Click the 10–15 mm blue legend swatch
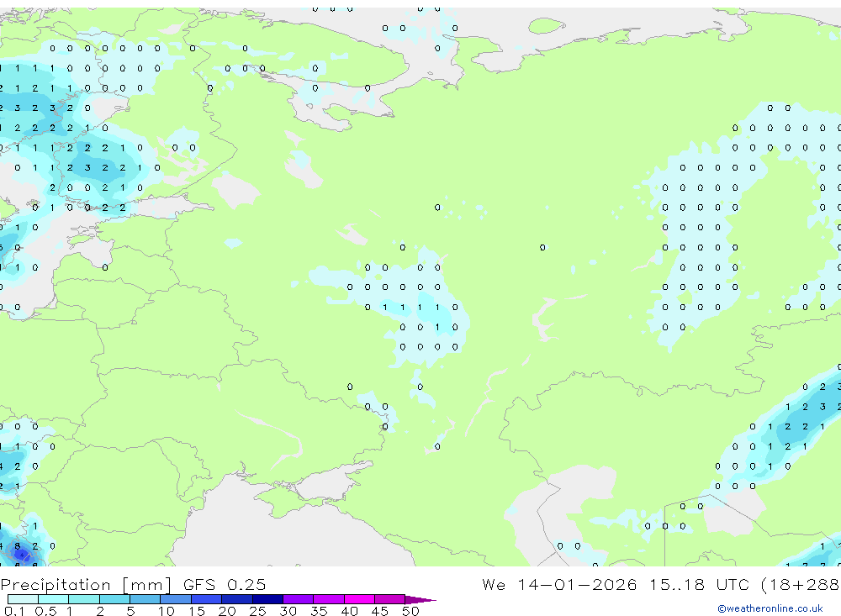Image resolution: width=841 pixels, height=616 pixels. (176, 599)
